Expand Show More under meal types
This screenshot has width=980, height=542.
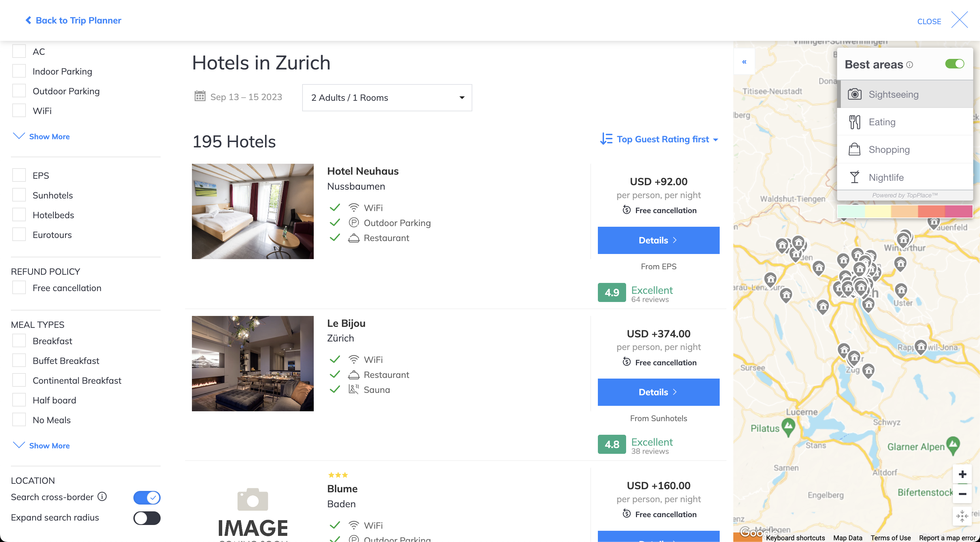pyautogui.click(x=42, y=445)
